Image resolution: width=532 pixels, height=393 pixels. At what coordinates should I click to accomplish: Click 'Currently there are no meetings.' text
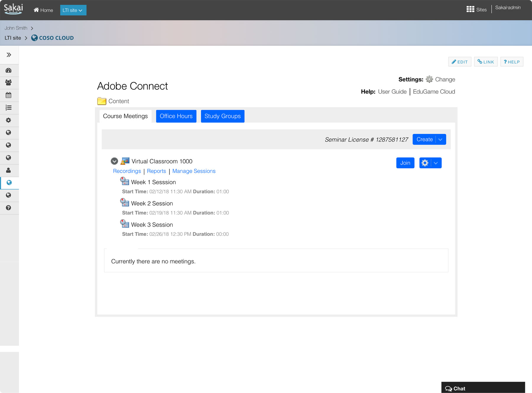pos(153,261)
